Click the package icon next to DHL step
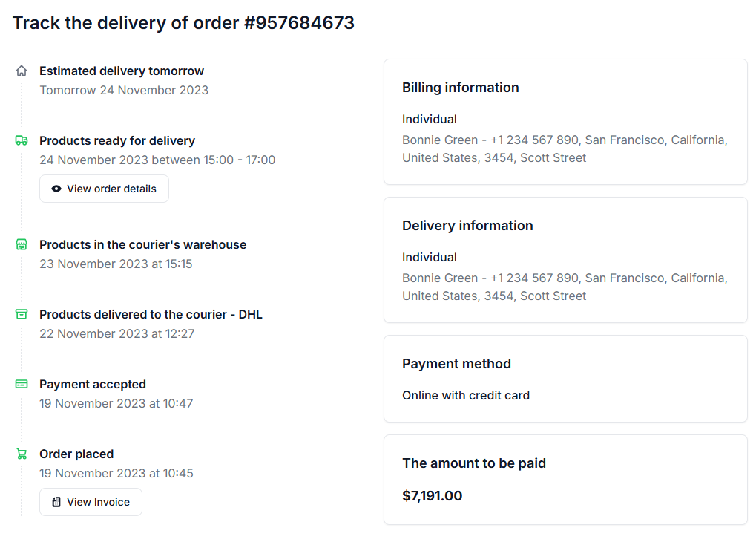 click(x=21, y=313)
